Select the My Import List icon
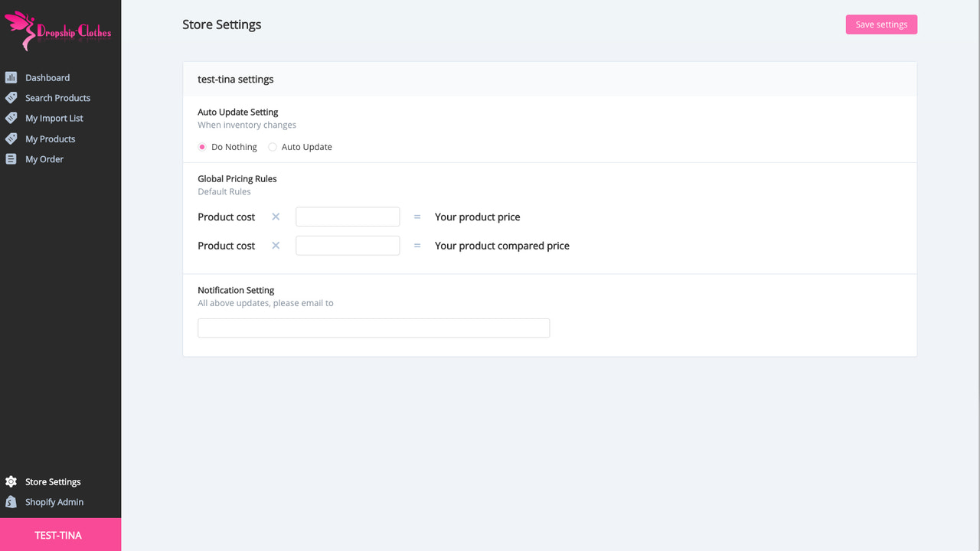The width and height of the screenshot is (980, 551). click(x=11, y=118)
